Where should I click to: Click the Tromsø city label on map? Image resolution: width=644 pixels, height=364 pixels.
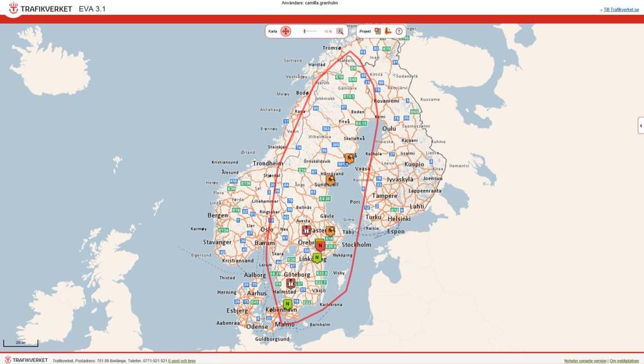point(332,48)
